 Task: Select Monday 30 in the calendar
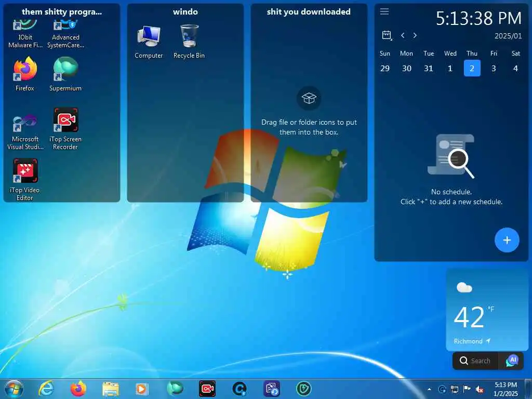pyautogui.click(x=406, y=68)
